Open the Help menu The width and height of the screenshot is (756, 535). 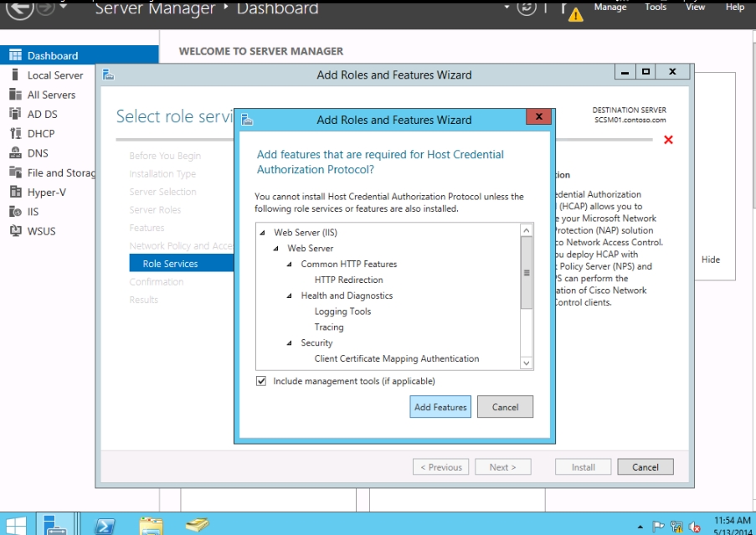pyautogui.click(x=735, y=7)
